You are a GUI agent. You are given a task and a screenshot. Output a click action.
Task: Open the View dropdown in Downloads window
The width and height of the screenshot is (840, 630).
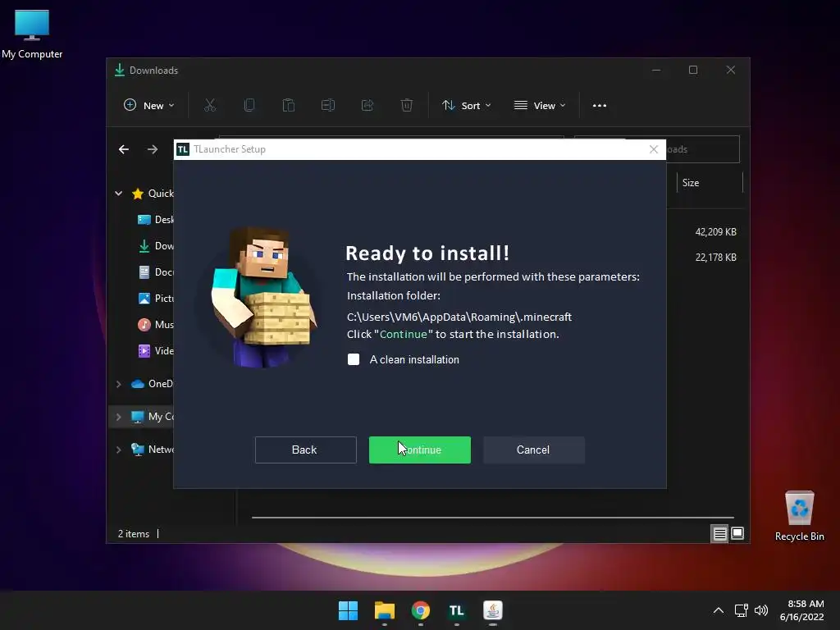tap(540, 106)
